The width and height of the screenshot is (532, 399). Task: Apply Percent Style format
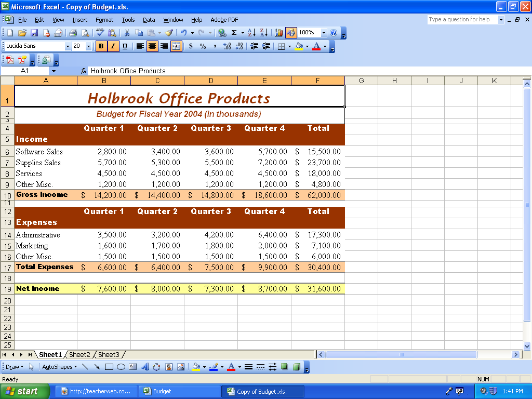[203, 46]
